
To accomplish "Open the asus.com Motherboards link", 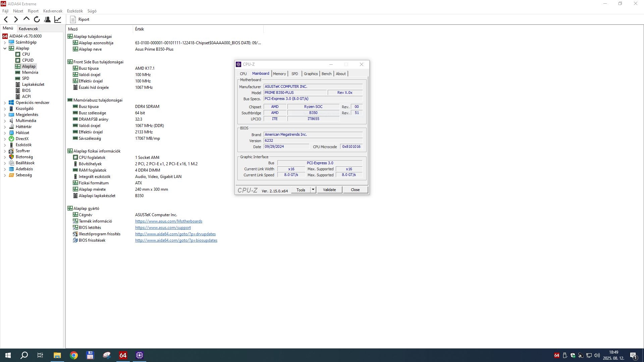I will pos(168,221).
